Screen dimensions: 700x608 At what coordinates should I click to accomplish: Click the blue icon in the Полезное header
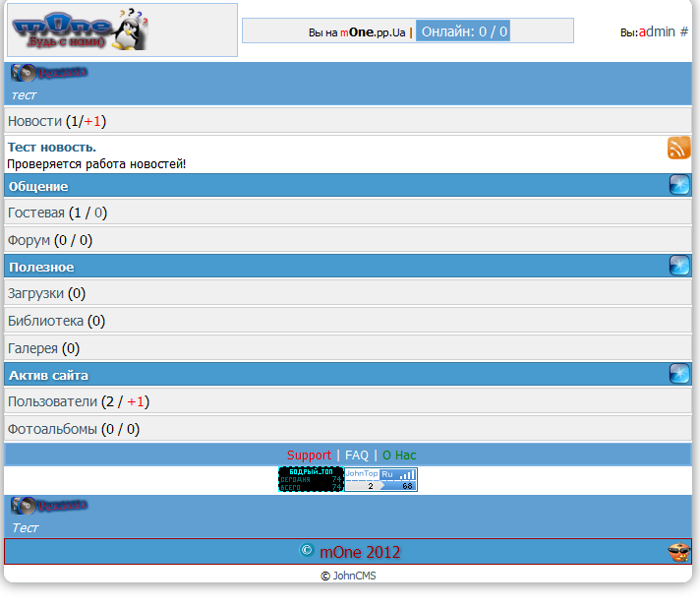[679, 266]
